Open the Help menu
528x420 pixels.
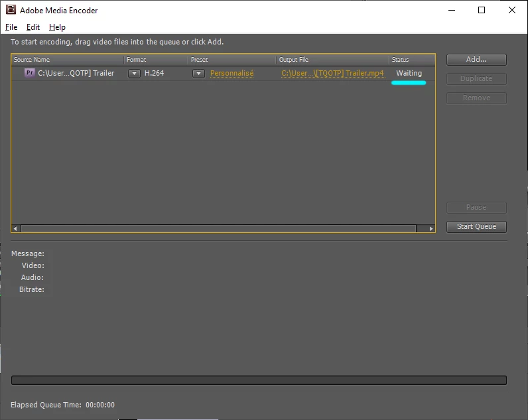[57, 27]
